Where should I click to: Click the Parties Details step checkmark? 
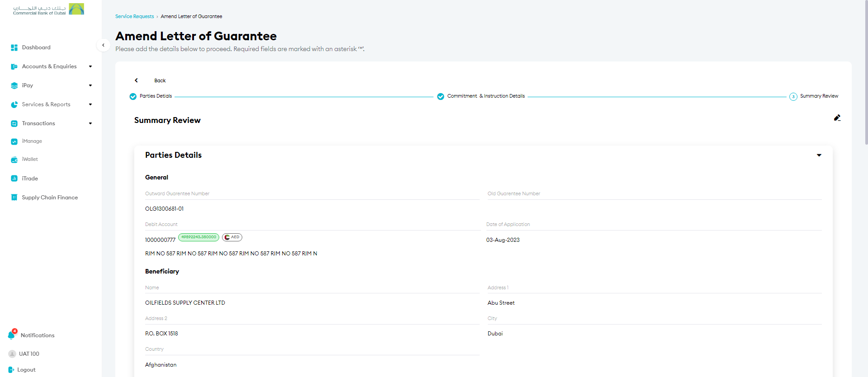click(x=133, y=96)
